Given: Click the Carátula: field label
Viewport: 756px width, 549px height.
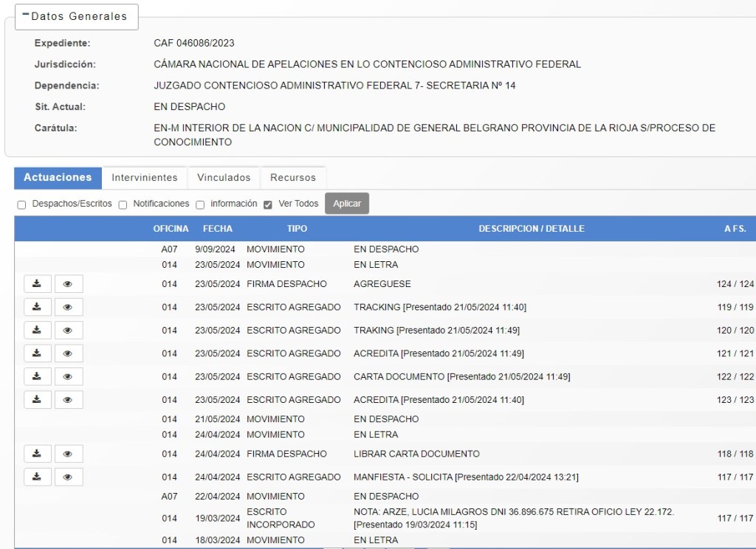Looking at the screenshot, I should tap(55, 128).
